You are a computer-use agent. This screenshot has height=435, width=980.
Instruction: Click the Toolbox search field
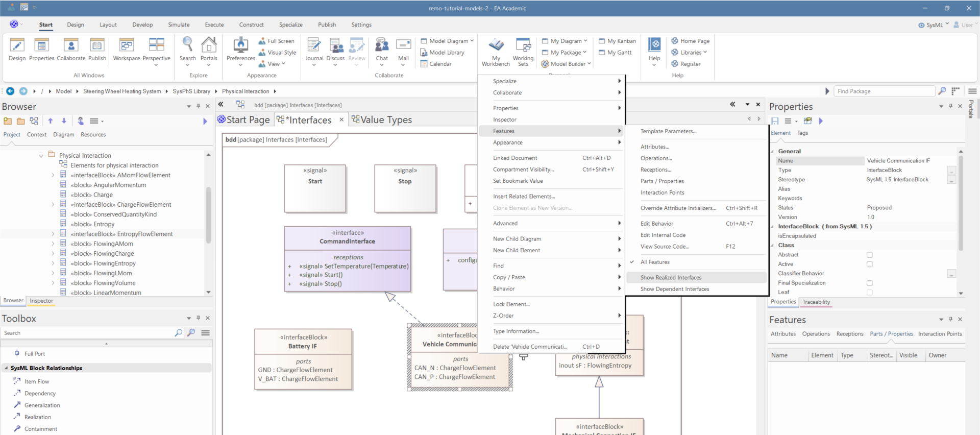point(87,333)
